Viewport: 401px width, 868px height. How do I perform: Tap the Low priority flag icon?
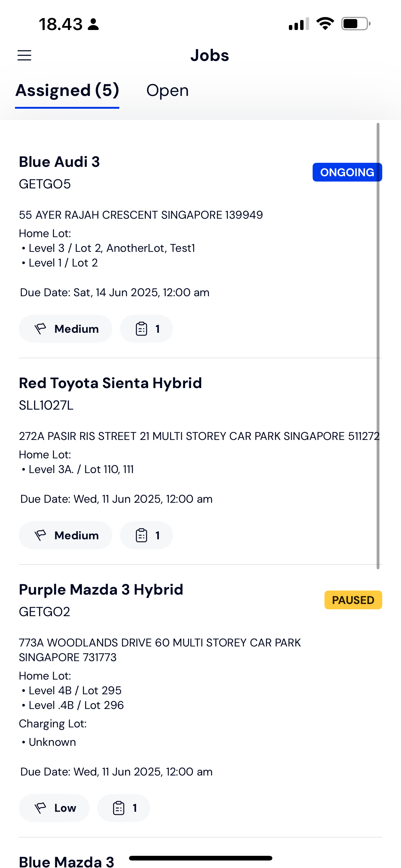(40, 808)
